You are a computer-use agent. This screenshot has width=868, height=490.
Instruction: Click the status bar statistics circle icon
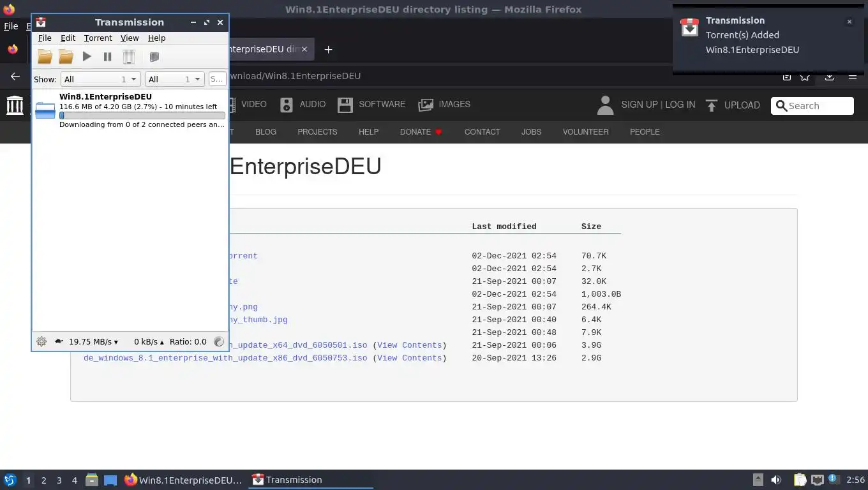pyautogui.click(x=218, y=341)
